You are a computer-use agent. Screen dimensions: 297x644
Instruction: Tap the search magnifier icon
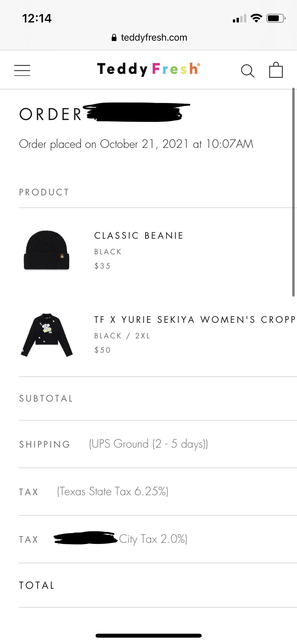click(248, 71)
